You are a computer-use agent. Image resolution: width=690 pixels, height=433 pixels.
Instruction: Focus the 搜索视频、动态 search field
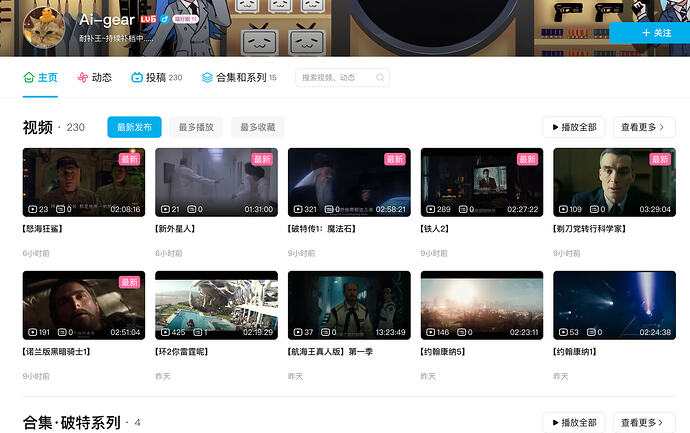coord(342,78)
